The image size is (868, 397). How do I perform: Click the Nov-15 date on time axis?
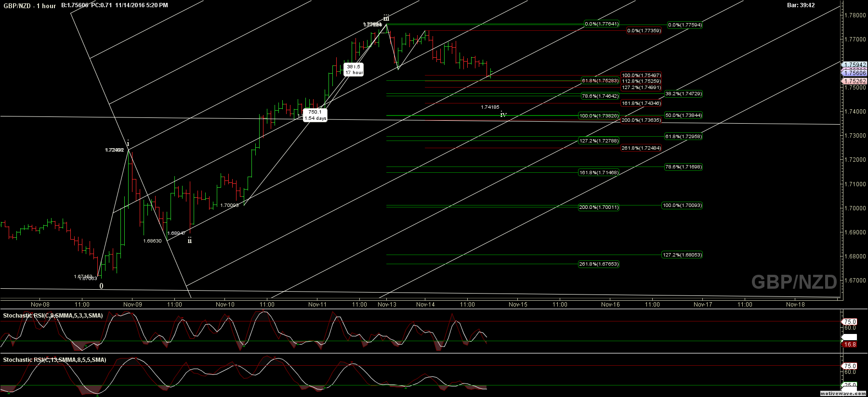click(518, 304)
